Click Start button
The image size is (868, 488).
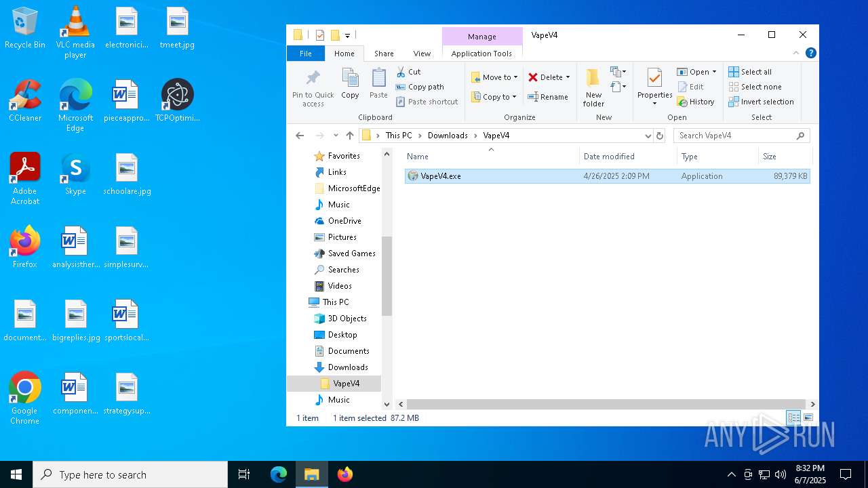point(16,474)
